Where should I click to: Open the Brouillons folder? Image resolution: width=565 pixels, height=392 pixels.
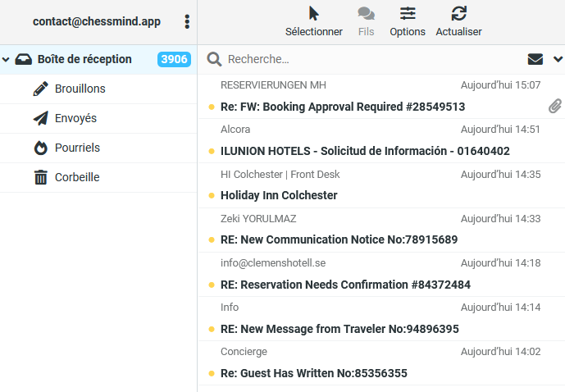pyautogui.click(x=98, y=89)
